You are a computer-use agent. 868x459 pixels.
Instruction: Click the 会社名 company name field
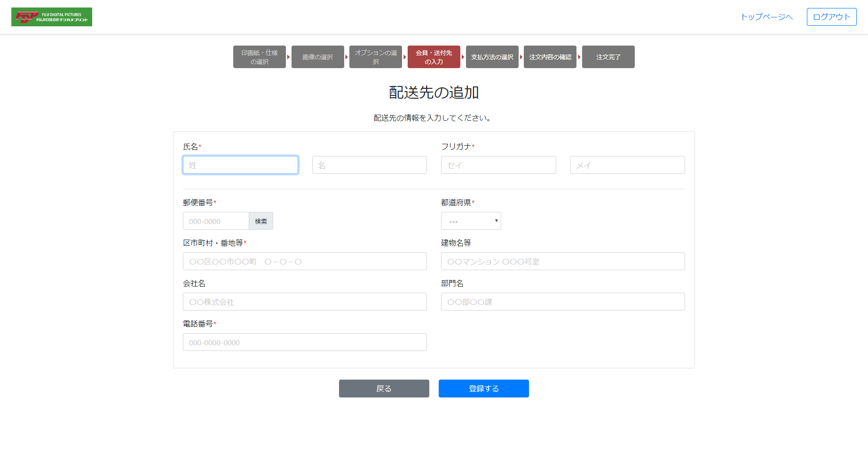[305, 302]
